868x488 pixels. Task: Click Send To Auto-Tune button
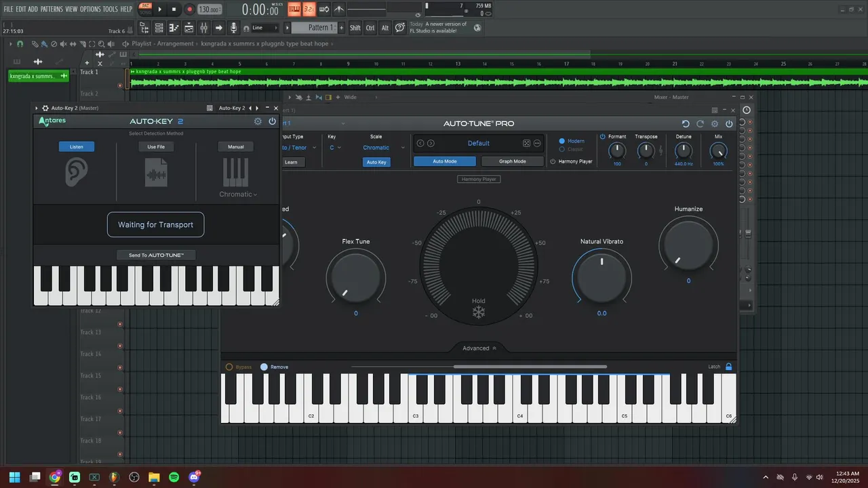pos(156,255)
